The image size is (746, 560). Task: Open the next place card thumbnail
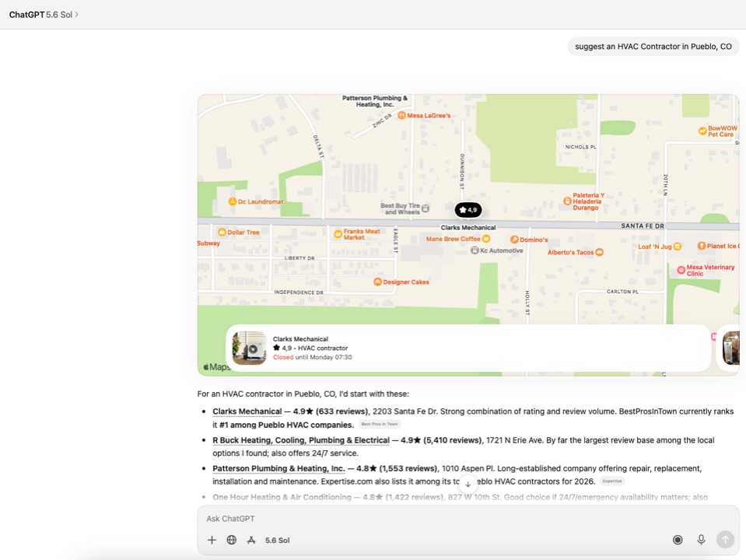730,348
